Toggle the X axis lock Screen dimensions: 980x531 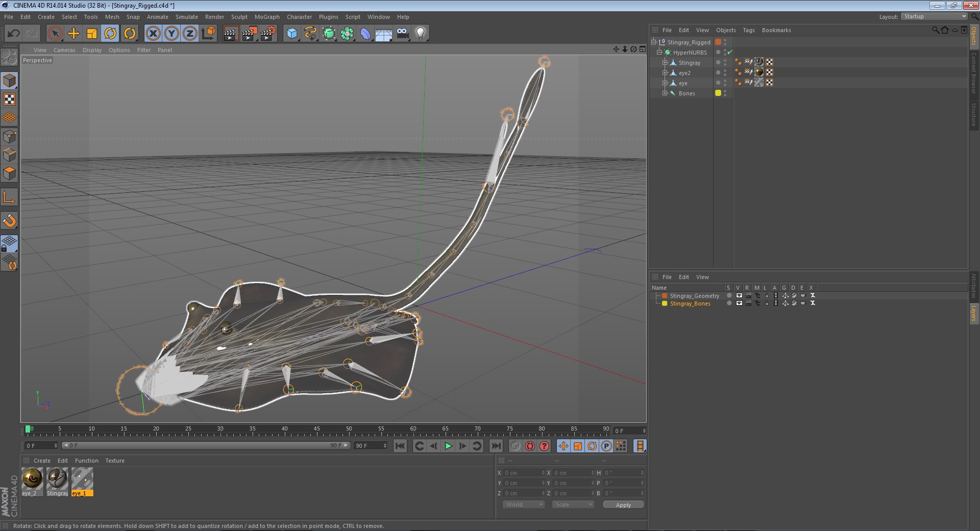[153, 34]
